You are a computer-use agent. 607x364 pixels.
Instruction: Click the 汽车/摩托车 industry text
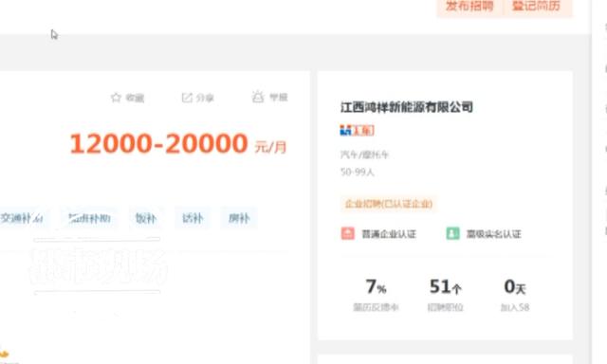click(x=364, y=155)
